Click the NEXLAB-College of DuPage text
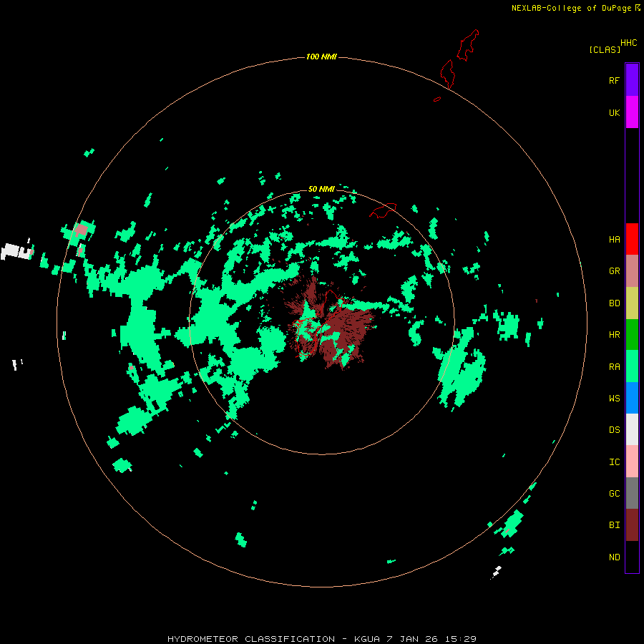 pyautogui.click(x=571, y=8)
